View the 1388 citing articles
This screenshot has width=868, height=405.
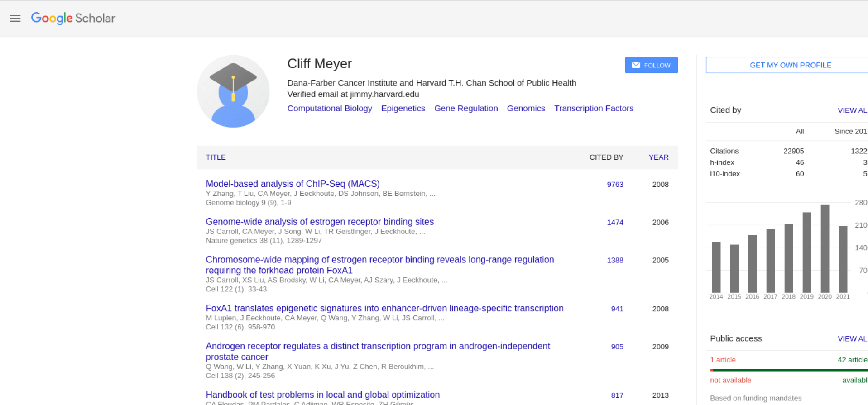(615, 261)
